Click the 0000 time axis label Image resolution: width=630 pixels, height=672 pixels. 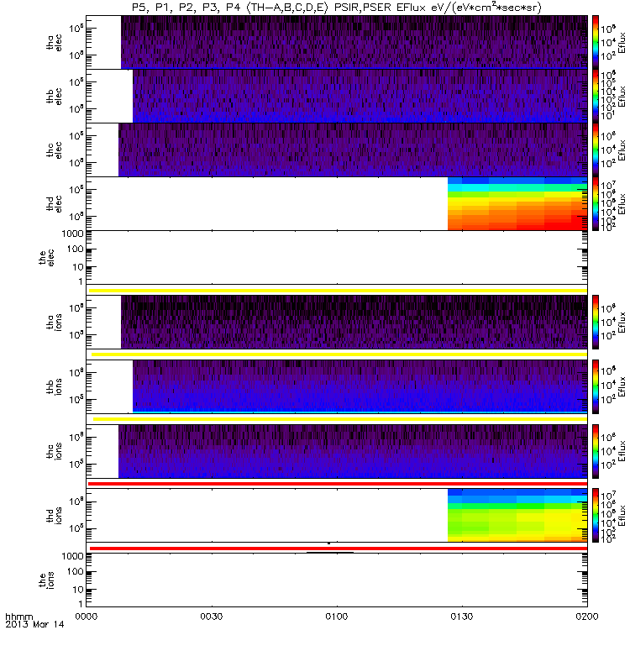tap(87, 617)
